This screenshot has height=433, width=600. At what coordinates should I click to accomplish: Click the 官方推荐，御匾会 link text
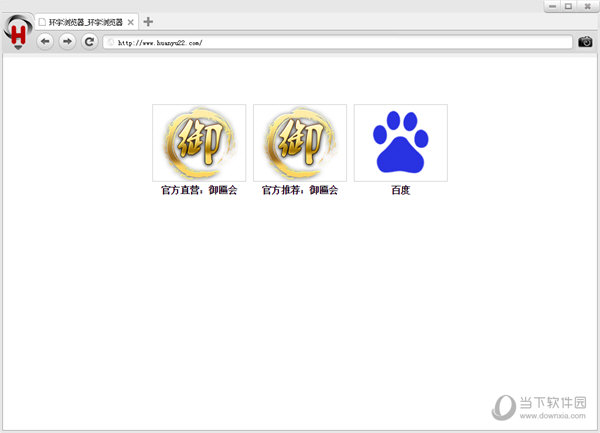pyautogui.click(x=300, y=190)
